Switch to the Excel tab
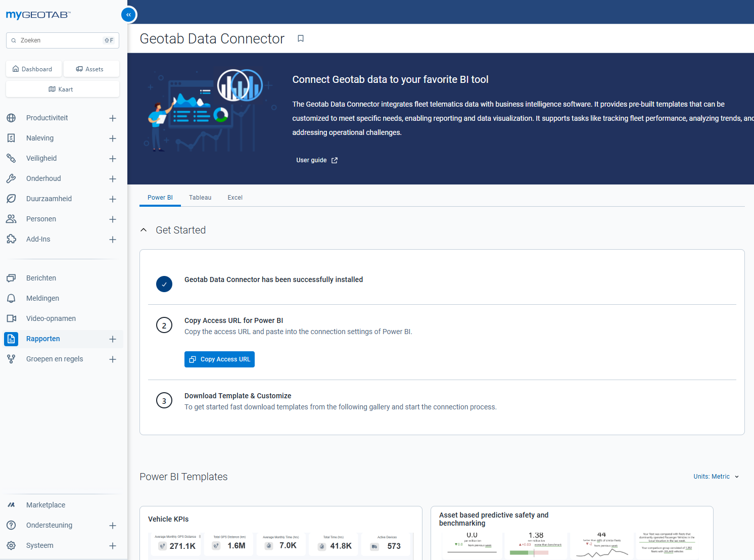Image resolution: width=754 pixels, height=560 pixels. point(235,198)
